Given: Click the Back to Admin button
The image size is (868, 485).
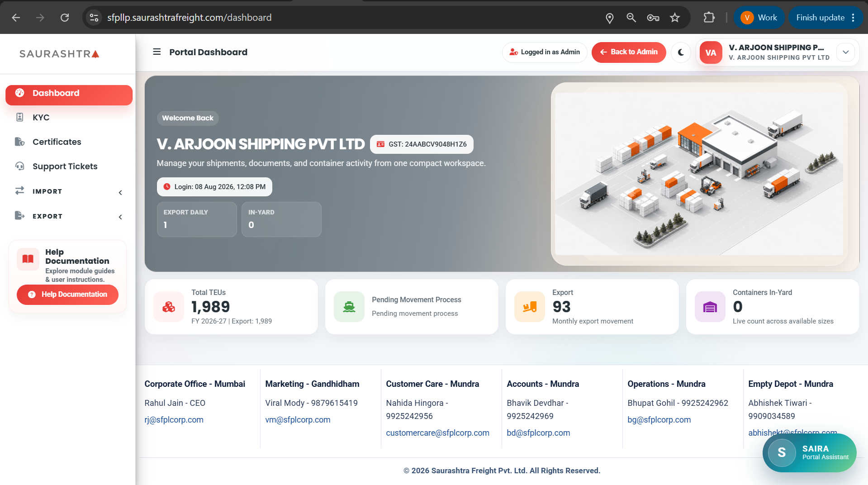Looking at the screenshot, I should click(x=628, y=52).
